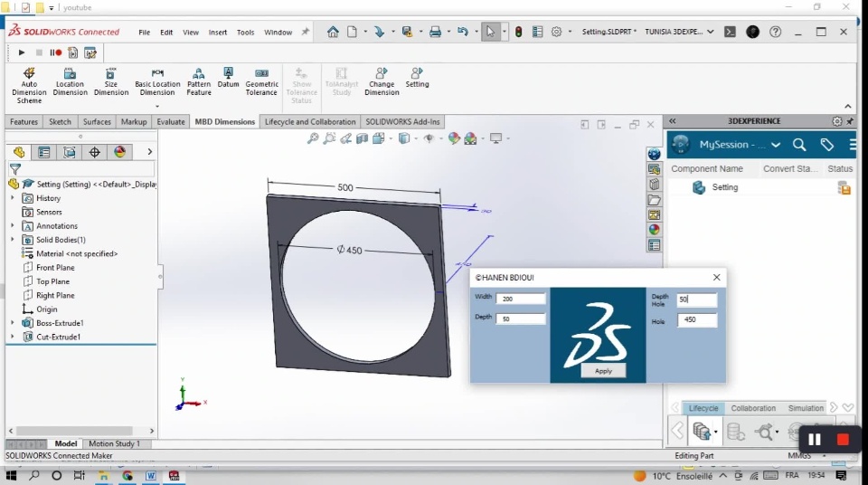Screen dimensions: 868x485
Task: Click Apply button in HANEN BDIOUI dialog
Action: [603, 371]
